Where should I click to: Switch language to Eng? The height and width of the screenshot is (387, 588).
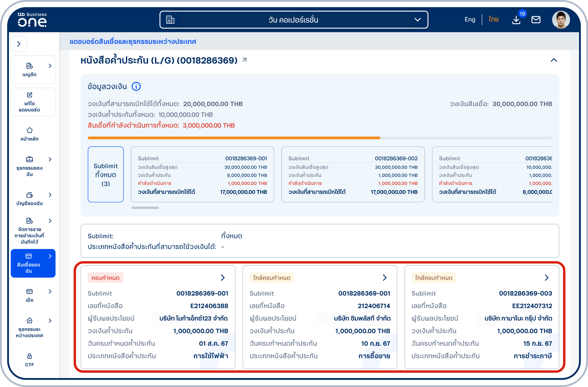tap(470, 20)
